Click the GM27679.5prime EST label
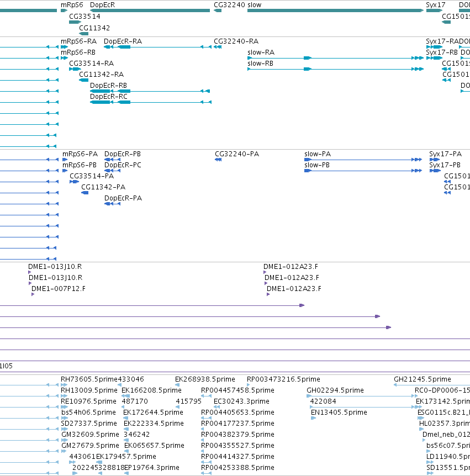Image resolution: width=470 pixels, height=476 pixels. [90, 446]
